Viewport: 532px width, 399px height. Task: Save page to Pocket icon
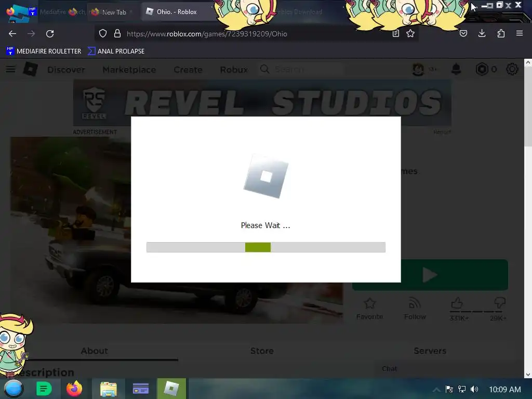pyautogui.click(x=463, y=34)
